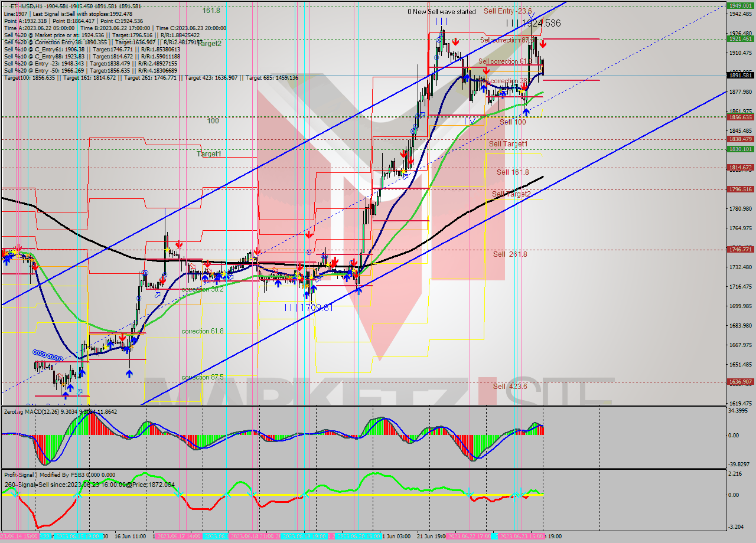Click the 1683.980 price axis value
Screen dimensions: 756x543
pos(741,325)
